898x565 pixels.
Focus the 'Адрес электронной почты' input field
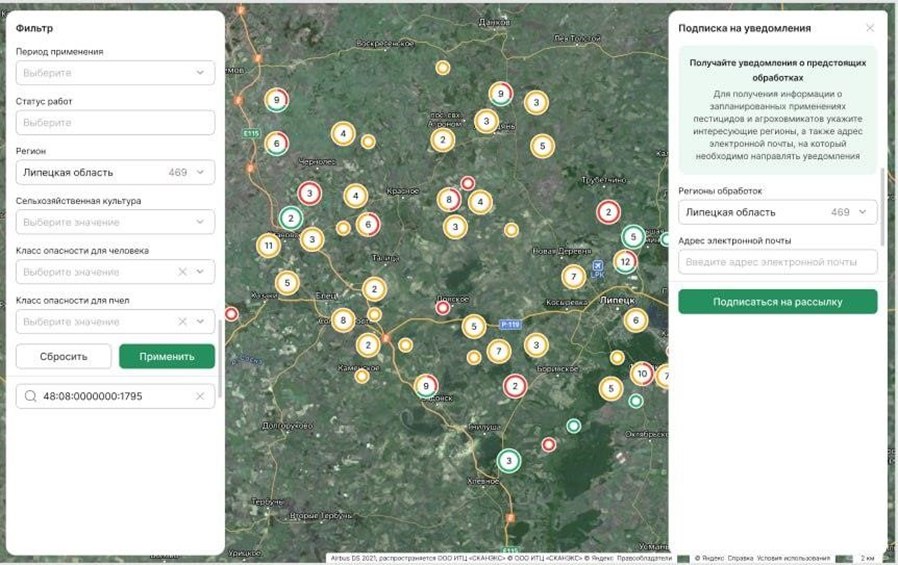[777, 262]
